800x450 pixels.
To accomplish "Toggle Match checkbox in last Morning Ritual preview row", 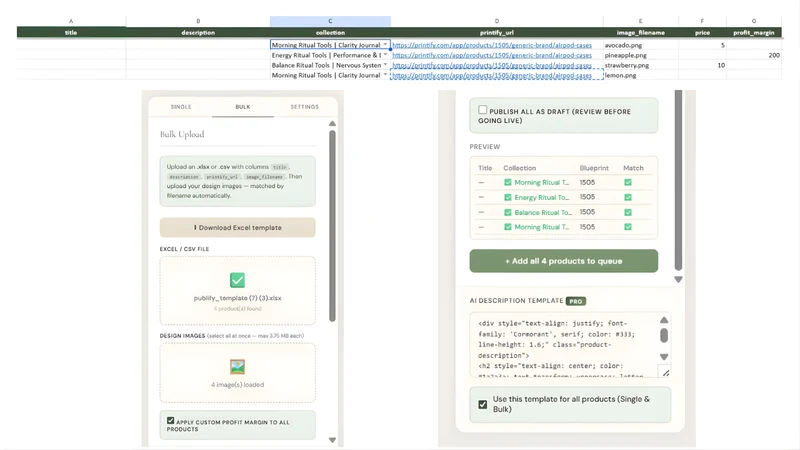I will pyautogui.click(x=628, y=227).
